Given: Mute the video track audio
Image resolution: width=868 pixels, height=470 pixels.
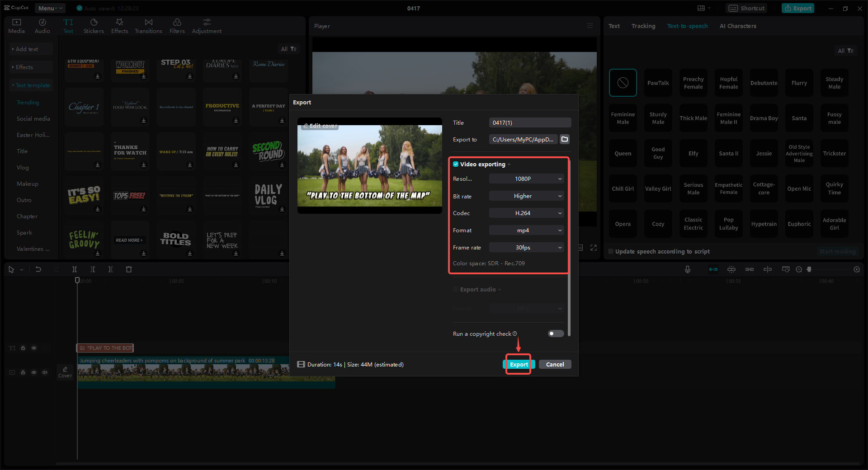Looking at the screenshot, I should point(45,372).
